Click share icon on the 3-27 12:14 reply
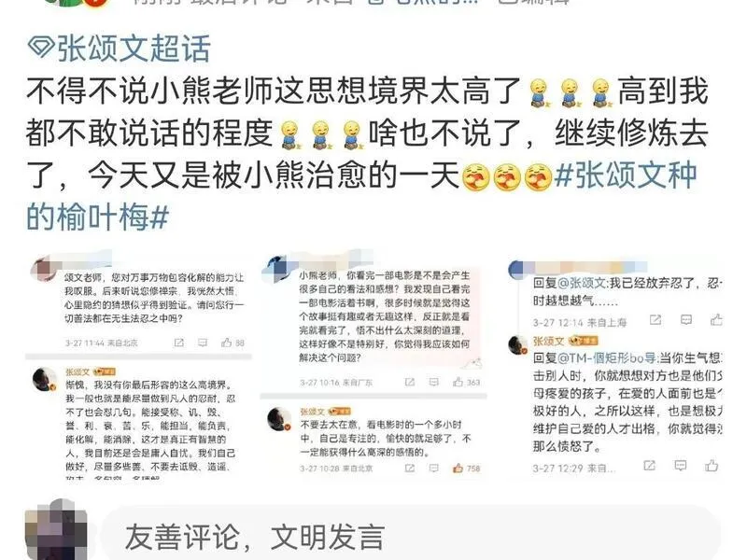Image resolution: width=747 pixels, height=560 pixels. coord(655,320)
